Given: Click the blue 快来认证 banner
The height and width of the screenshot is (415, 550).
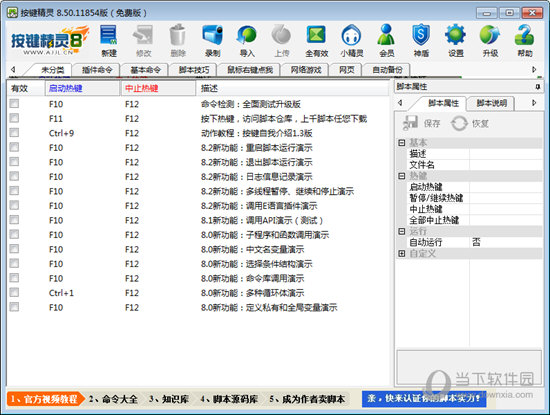Looking at the screenshot, I should [x=424, y=399].
